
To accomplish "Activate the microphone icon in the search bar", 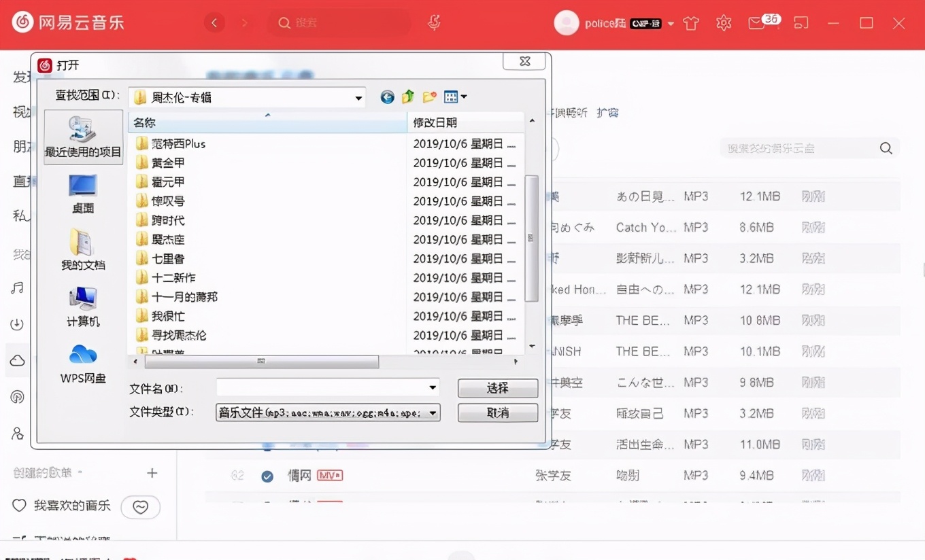I will point(434,22).
